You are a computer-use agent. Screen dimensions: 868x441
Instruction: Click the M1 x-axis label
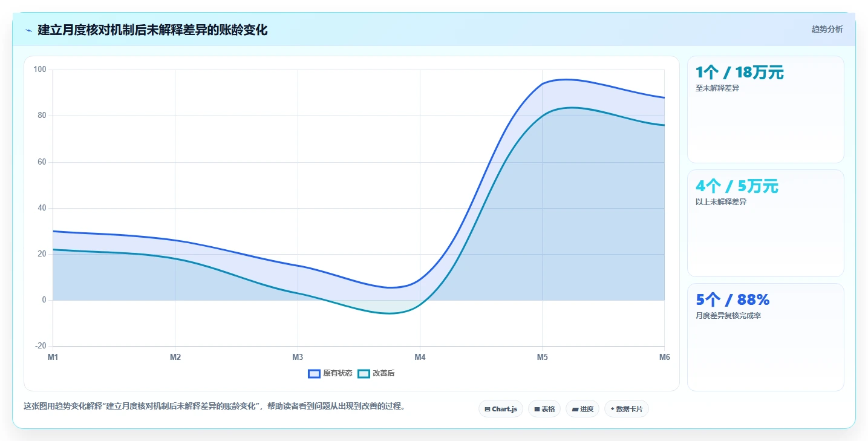53,358
